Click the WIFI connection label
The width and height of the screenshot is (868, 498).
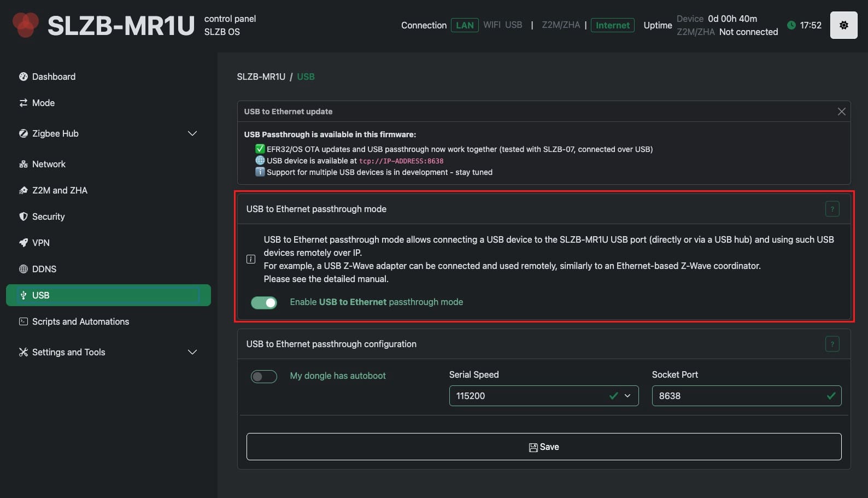[x=491, y=25]
